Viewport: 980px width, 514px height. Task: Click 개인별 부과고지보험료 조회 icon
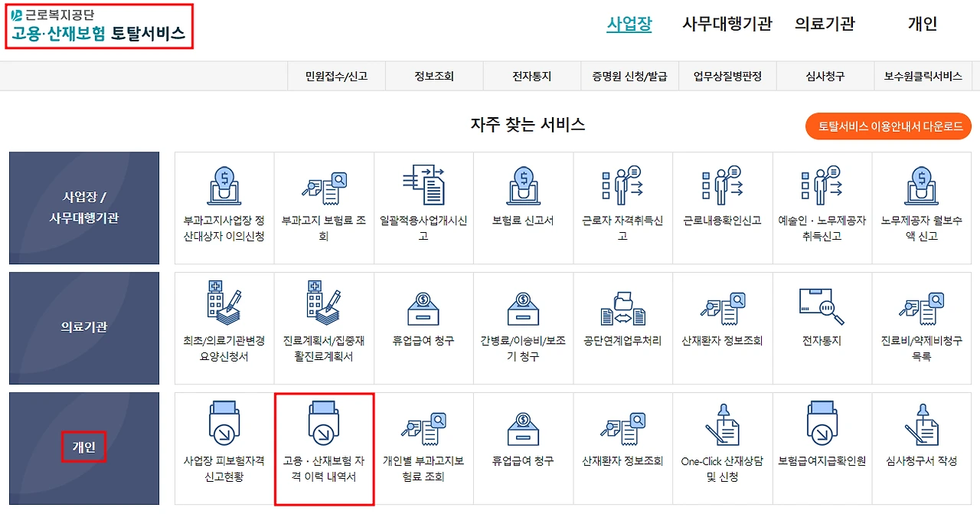coord(423,448)
